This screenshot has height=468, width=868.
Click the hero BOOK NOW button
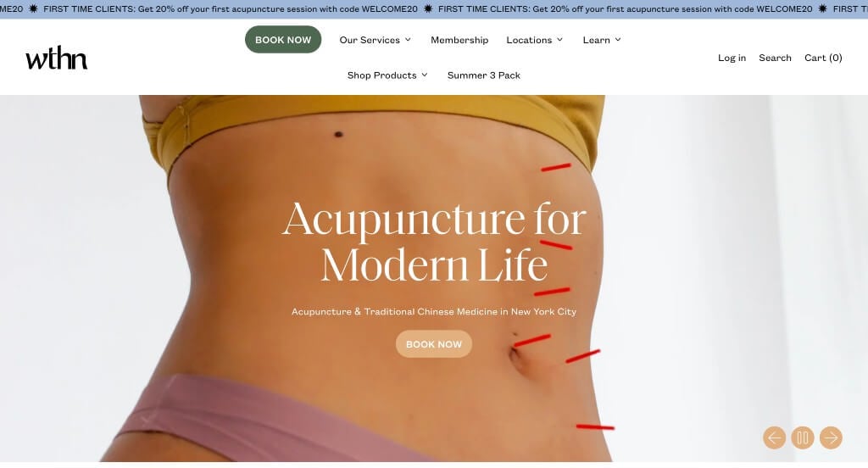(434, 344)
